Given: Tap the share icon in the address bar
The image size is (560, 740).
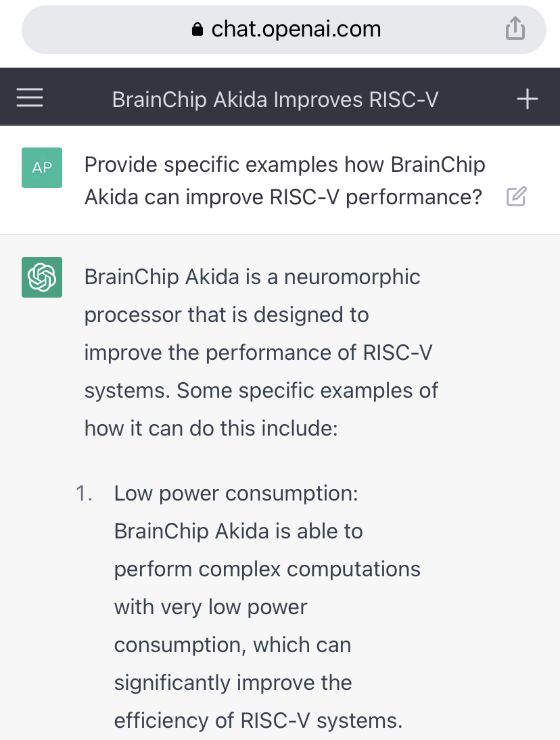Looking at the screenshot, I should coord(515,29).
